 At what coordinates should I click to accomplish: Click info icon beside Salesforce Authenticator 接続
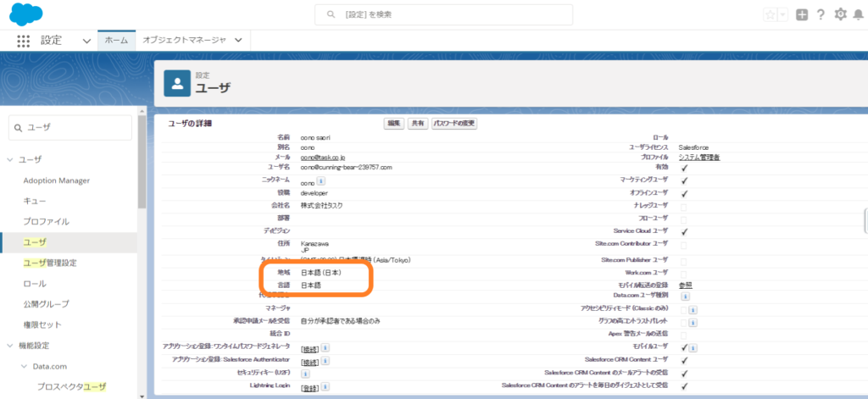325,361
